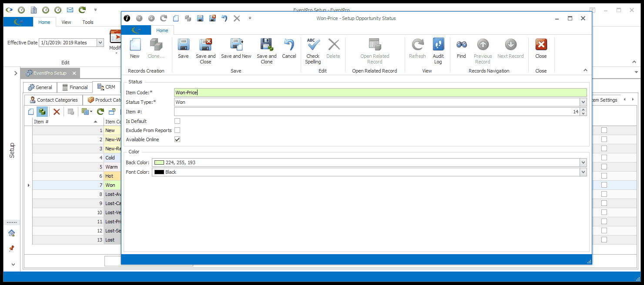Image resolution: width=644 pixels, height=285 pixels.
Task: Open the document tab list dropdown arrow
Action: [x=636, y=72]
